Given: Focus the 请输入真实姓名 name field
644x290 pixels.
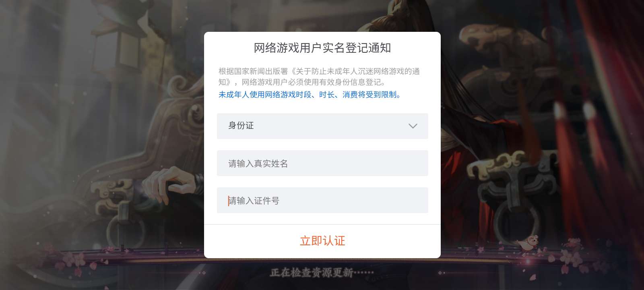Looking at the screenshot, I should click(x=322, y=163).
